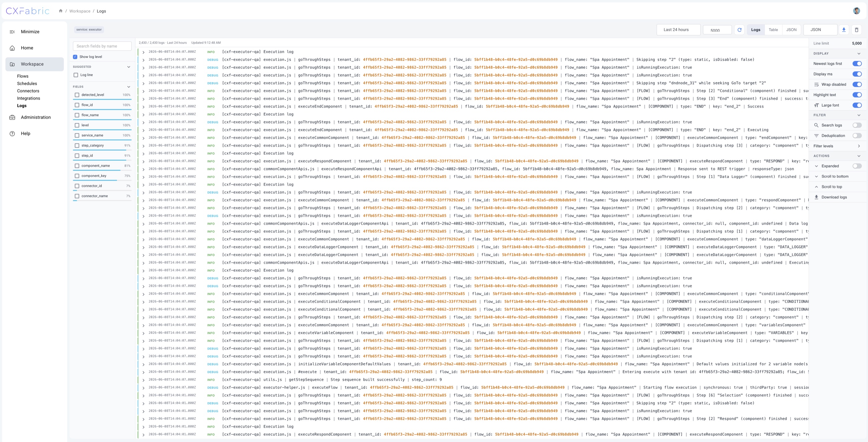Click Scroll to bottom action

pos(835,176)
